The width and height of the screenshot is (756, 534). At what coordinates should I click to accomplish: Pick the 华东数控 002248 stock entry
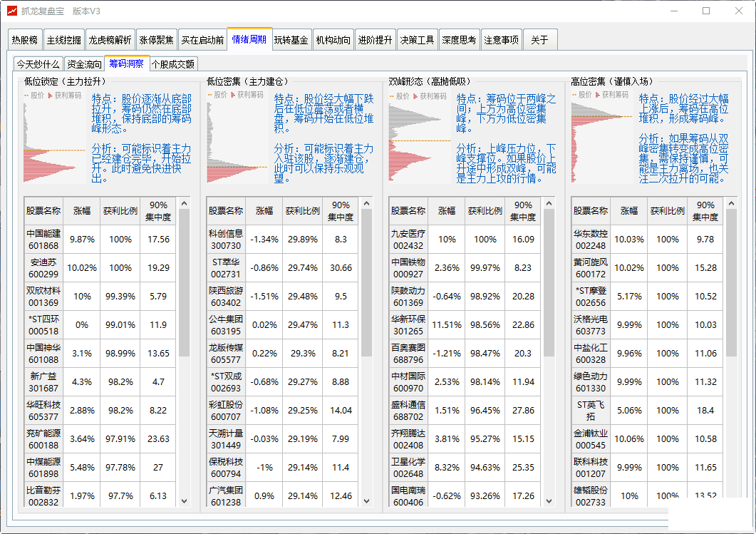coord(591,240)
